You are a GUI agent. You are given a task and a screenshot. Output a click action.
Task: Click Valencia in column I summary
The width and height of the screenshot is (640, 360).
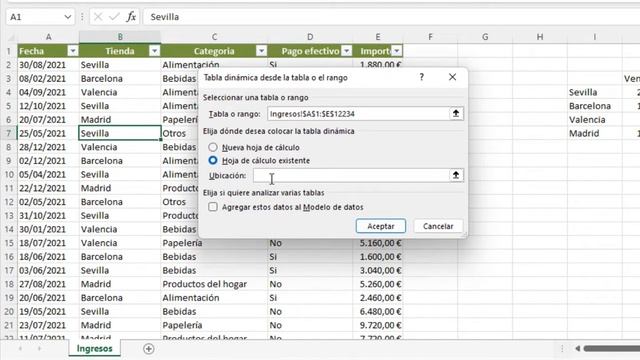[x=595, y=120]
